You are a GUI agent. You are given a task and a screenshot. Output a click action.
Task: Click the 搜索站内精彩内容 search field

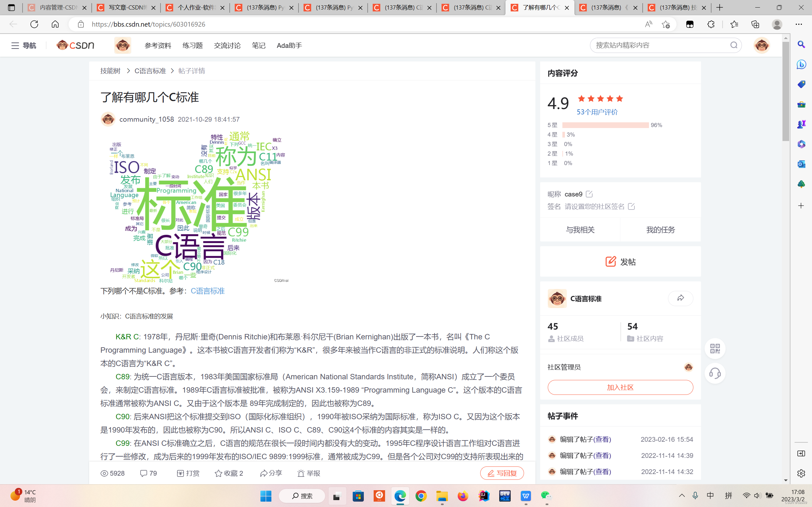(658, 45)
